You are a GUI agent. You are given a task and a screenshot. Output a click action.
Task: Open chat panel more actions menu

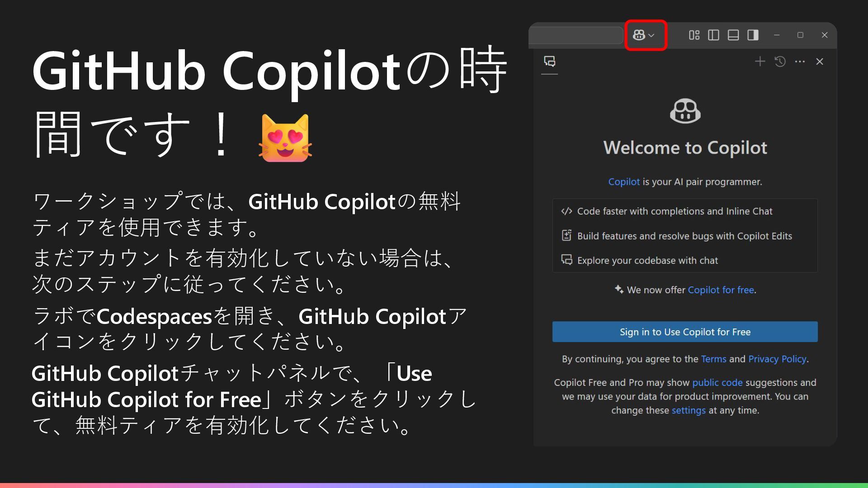(x=800, y=61)
